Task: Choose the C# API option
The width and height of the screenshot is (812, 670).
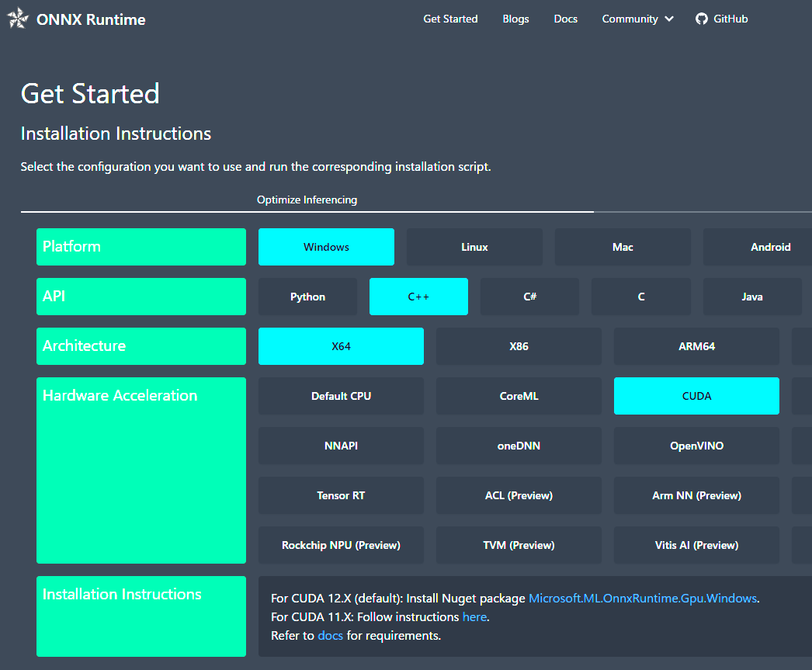Action: (x=529, y=297)
